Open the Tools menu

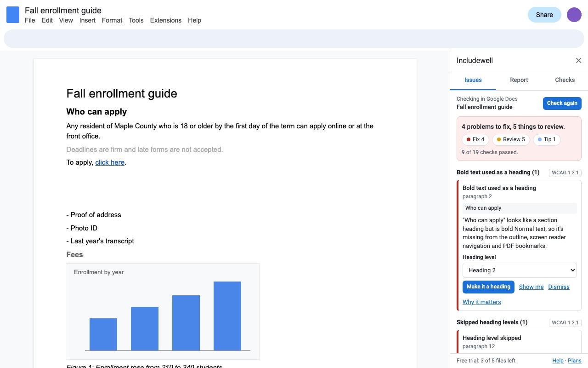point(136,20)
